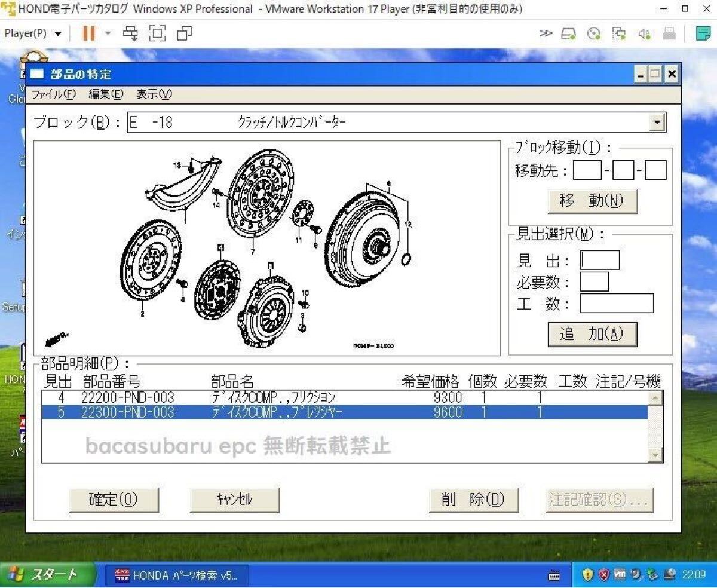Click the price 9300 cell
Image resolution: width=717 pixels, height=588 pixels.
tap(448, 397)
